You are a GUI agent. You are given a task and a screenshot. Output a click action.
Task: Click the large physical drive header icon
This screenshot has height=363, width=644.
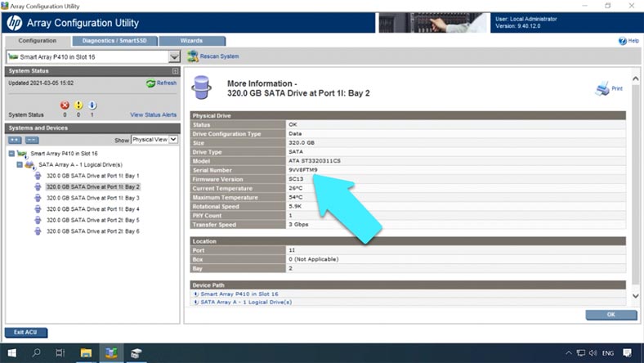coord(202,87)
